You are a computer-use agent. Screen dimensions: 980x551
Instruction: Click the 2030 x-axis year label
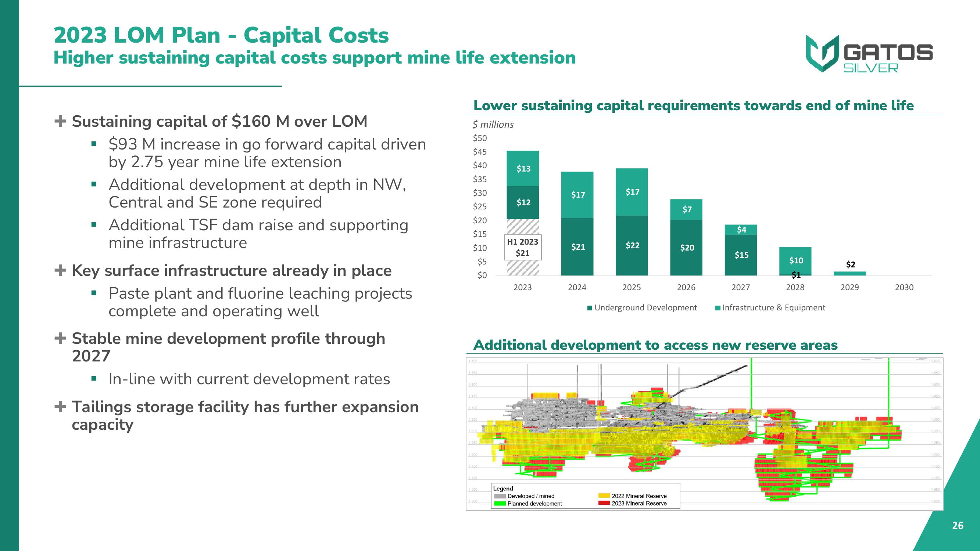pyautogui.click(x=904, y=288)
